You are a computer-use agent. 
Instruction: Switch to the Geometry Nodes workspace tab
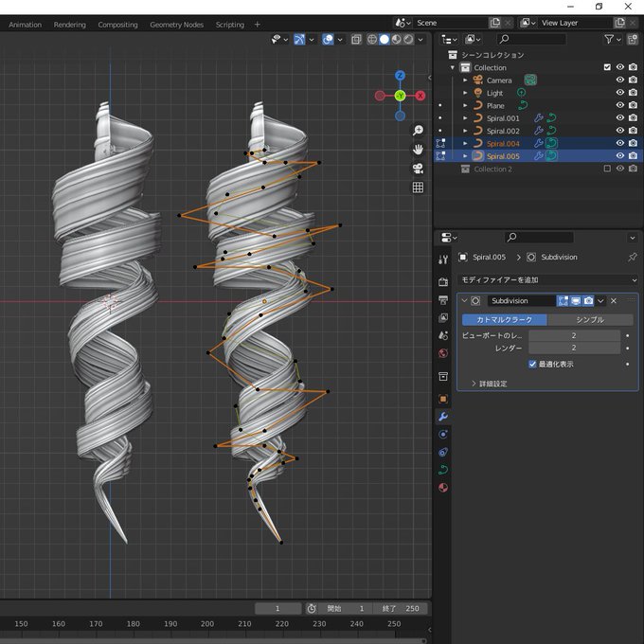click(x=176, y=25)
